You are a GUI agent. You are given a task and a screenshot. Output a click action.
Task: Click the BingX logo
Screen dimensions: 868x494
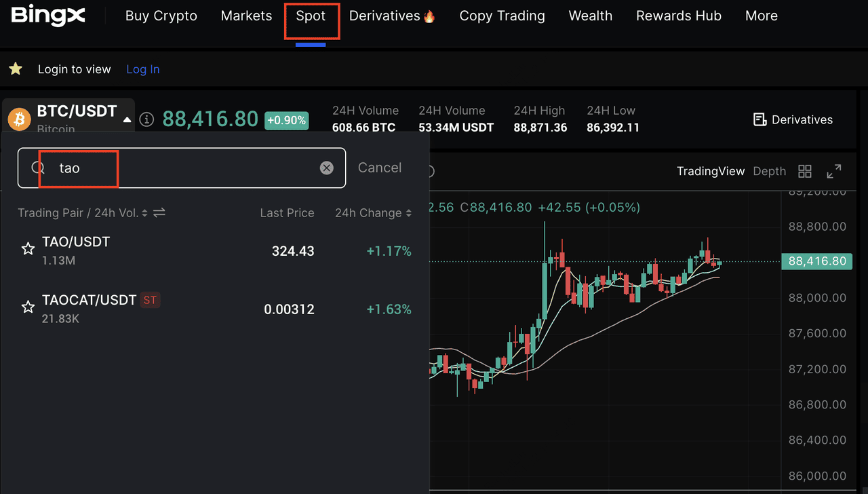tap(48, 15)
